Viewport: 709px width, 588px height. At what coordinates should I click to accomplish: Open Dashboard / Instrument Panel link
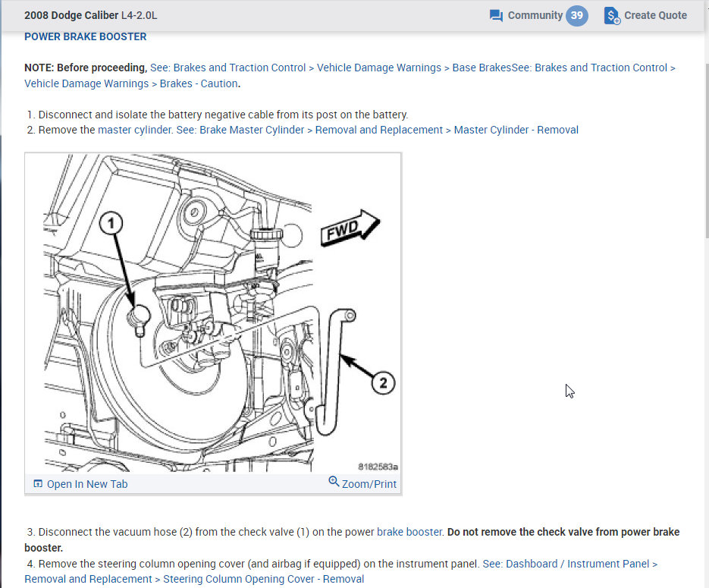pyautogui.click(x=577, y=564)
